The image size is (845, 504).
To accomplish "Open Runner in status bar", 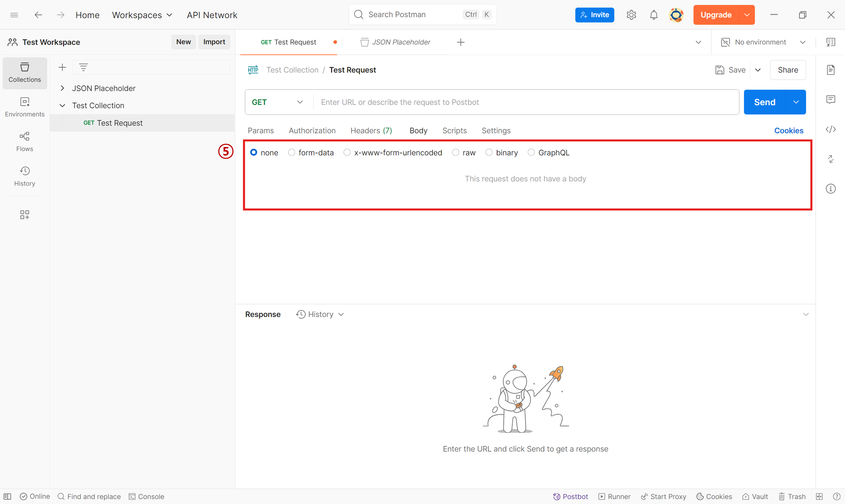I will pyautogui.click(x=614, y=496).
